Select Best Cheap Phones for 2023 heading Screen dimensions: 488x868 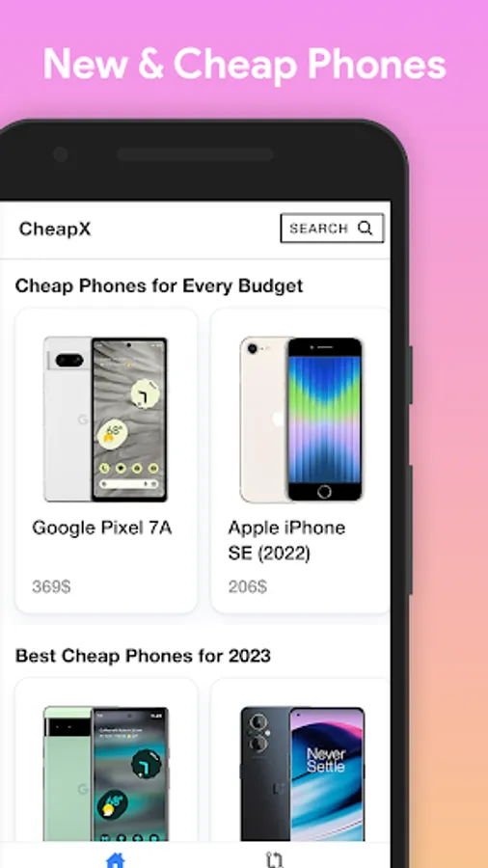[143, 656]
